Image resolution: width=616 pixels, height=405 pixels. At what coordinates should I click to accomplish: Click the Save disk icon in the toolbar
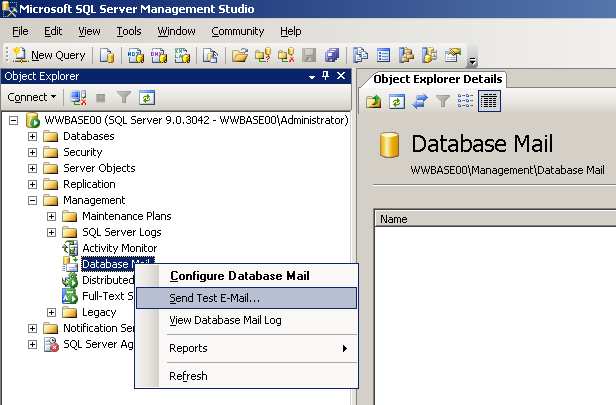[309, 55]
